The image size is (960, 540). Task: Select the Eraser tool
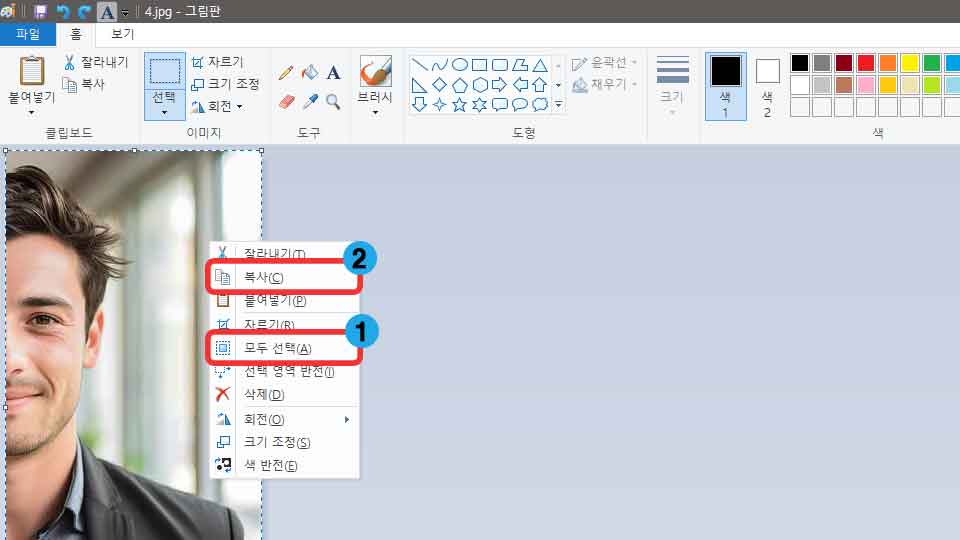(x=287, y=102)
